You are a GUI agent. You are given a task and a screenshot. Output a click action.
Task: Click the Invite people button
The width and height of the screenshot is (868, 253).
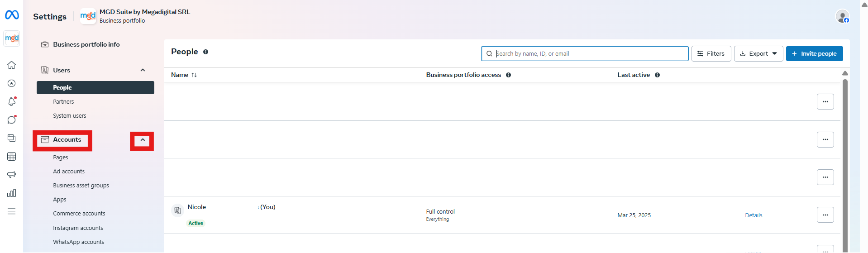814,54
